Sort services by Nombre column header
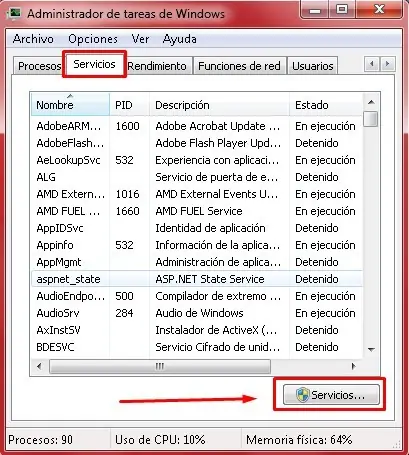The width and height of the screenshot is (409, 455). 70,105
